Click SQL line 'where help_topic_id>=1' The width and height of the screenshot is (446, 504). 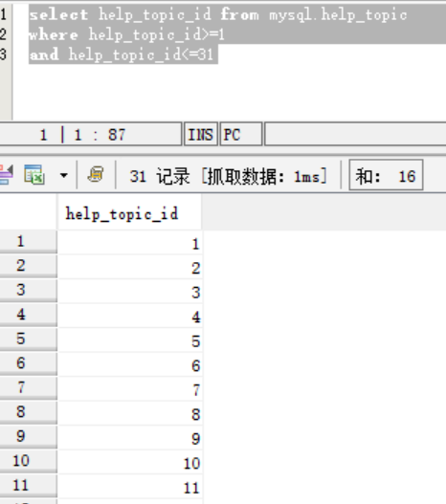126,34
